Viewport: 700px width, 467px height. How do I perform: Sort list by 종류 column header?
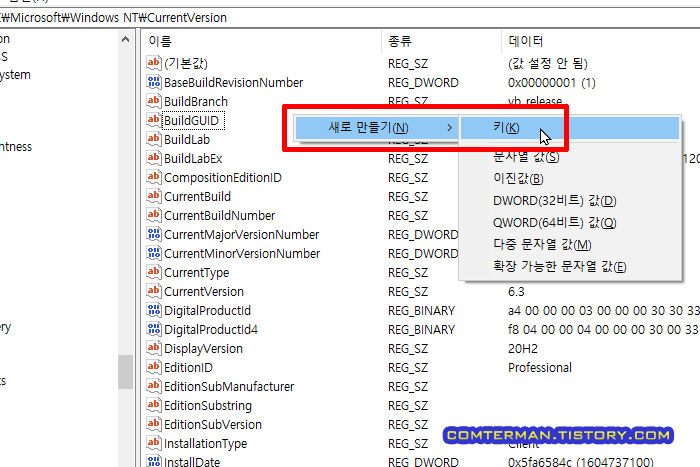coord(442,42)
